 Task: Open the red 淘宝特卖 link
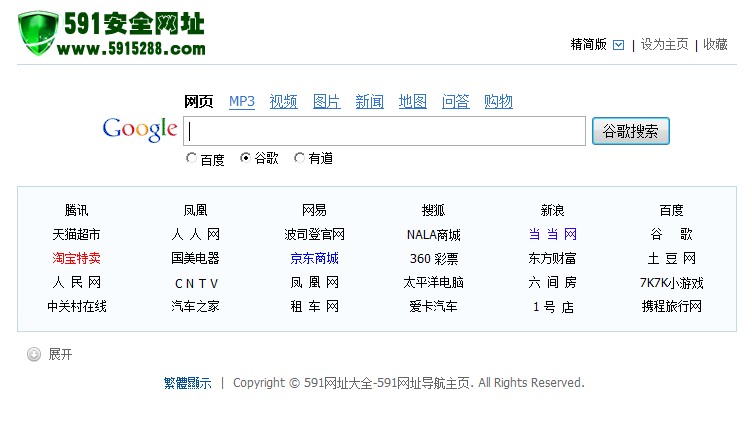pyautogui.click(x=76, y=259)
